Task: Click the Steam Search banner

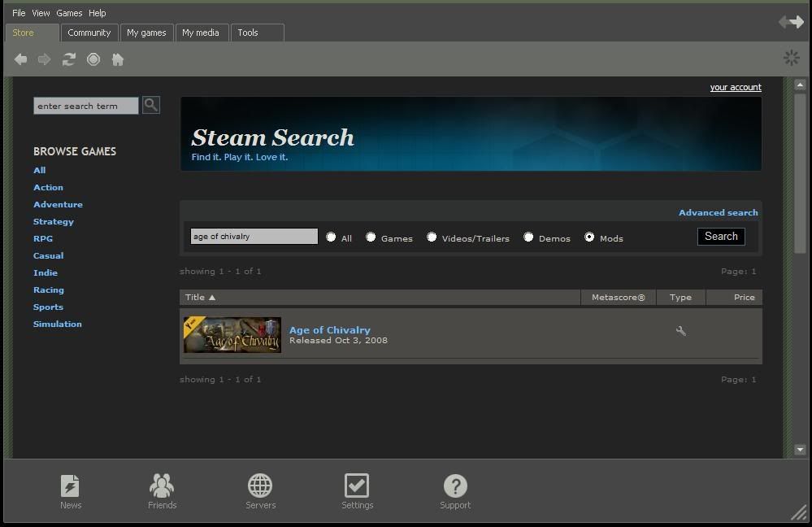Action: click(x=471, y=133)
